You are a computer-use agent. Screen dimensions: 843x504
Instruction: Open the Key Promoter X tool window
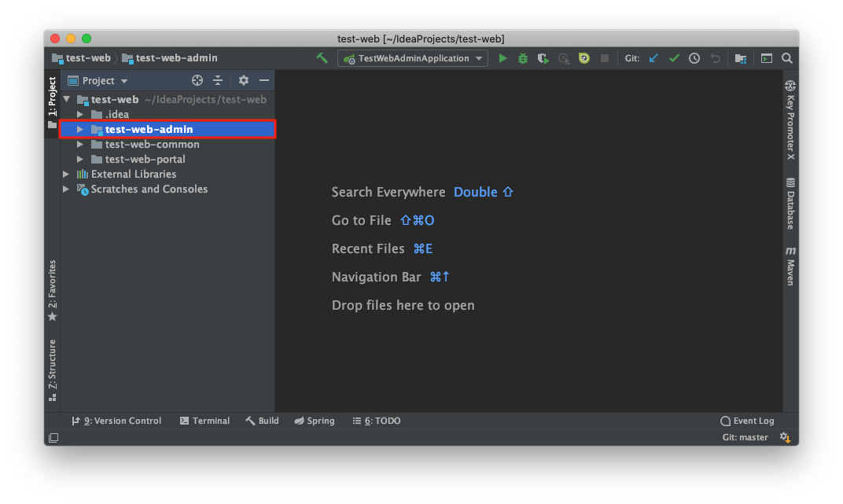click(x=790, y=120)
